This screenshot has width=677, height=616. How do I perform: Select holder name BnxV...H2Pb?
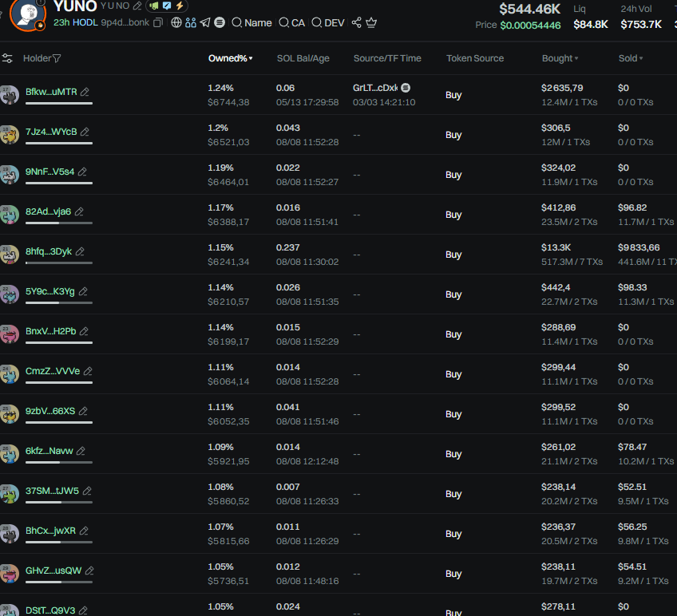pos(50,331)
